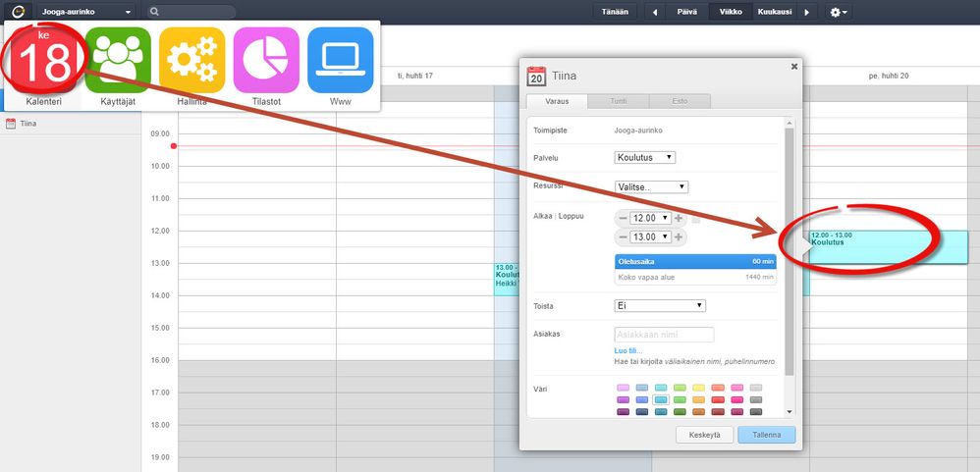This screenshot has height=472, width=980.
Task: Increase start time with plus button
Action: [x=679, y=219]
